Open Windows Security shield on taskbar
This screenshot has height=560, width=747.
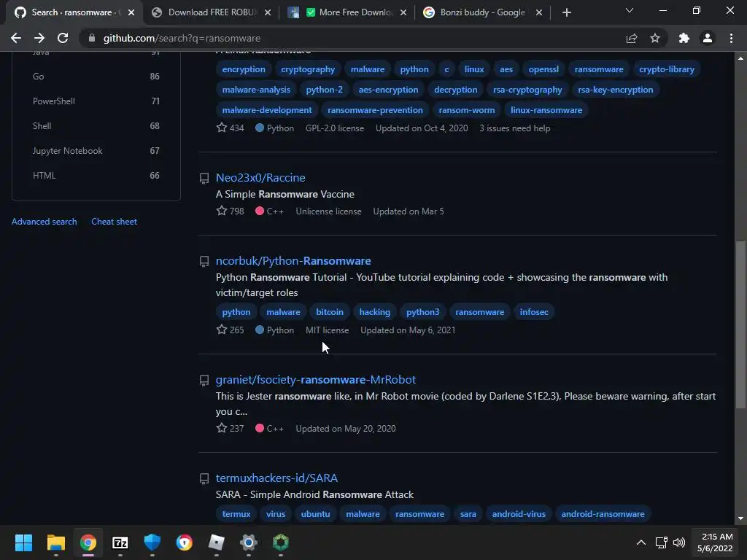click(152, 542)
